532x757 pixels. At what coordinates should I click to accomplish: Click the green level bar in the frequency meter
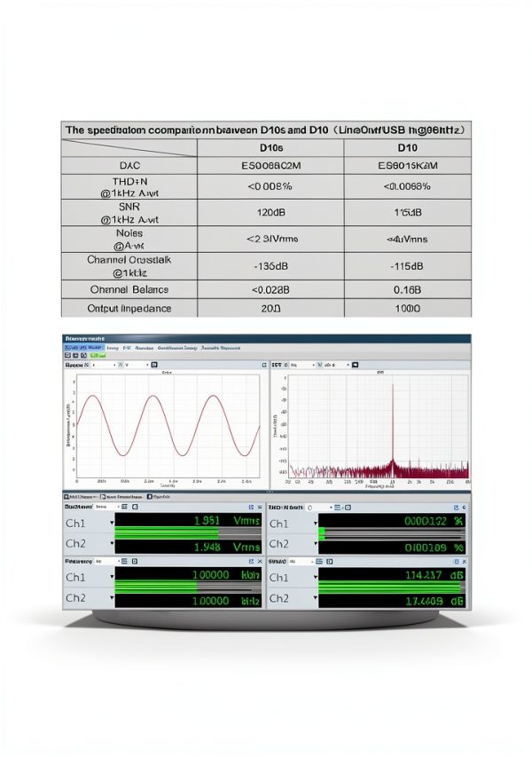tap(156, 587)
